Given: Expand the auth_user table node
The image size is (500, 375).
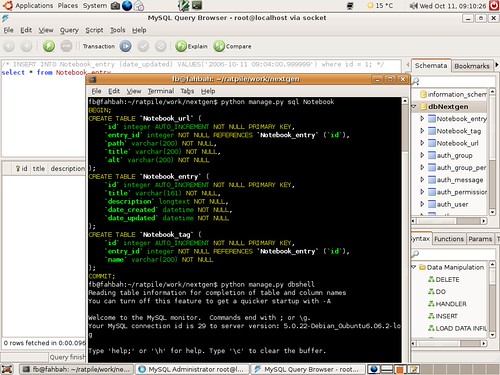Looking at the screenshot, I should point(422,204).
